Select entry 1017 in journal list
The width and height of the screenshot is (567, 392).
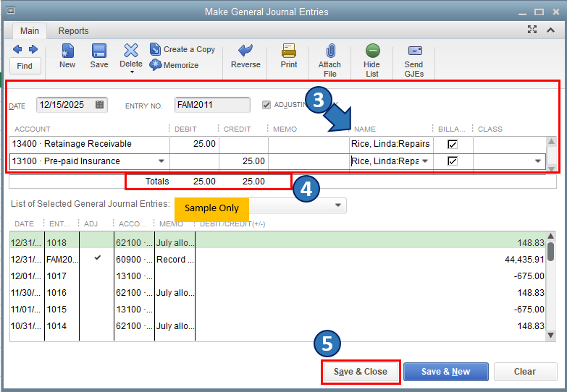[x=277, y=276]
